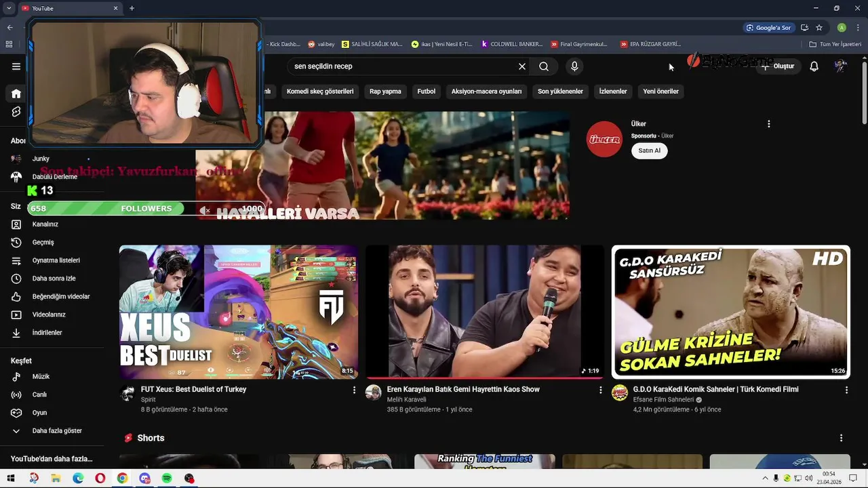Play FUT Xeus Best Duelist thumbnail
This screenshot has height=488, width=868.
pyautogui.click(x=239, y=312)
